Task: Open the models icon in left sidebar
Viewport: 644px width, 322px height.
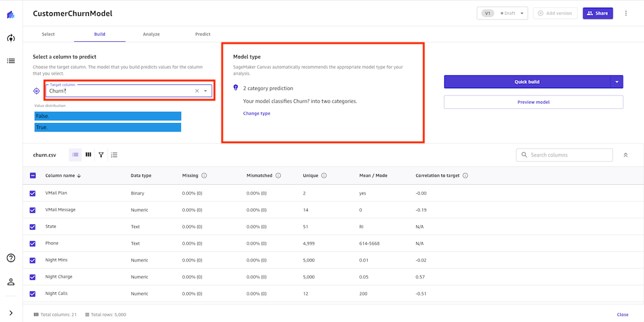Action: 11,38
